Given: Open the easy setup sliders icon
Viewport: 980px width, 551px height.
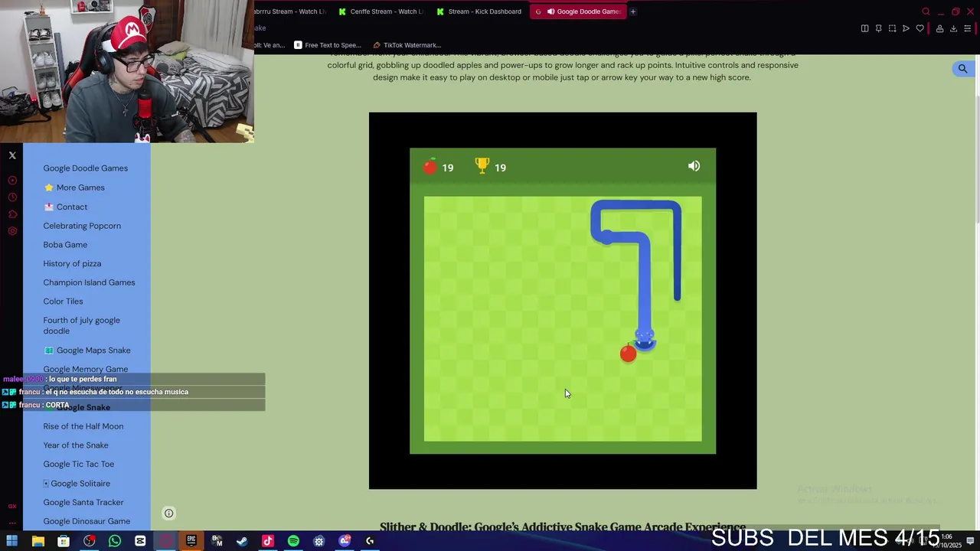Looking at the screenshot, I should (967, 28).
